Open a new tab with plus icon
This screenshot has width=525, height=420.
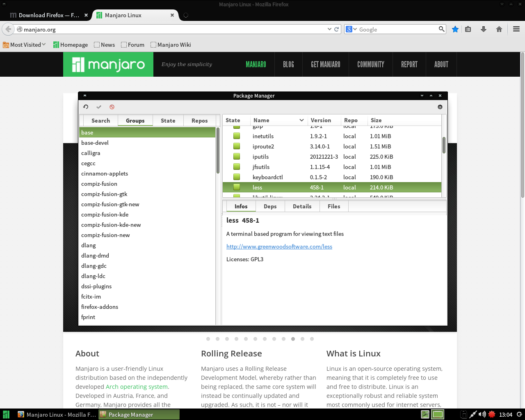pyautogui.click(x=186, y=15)
